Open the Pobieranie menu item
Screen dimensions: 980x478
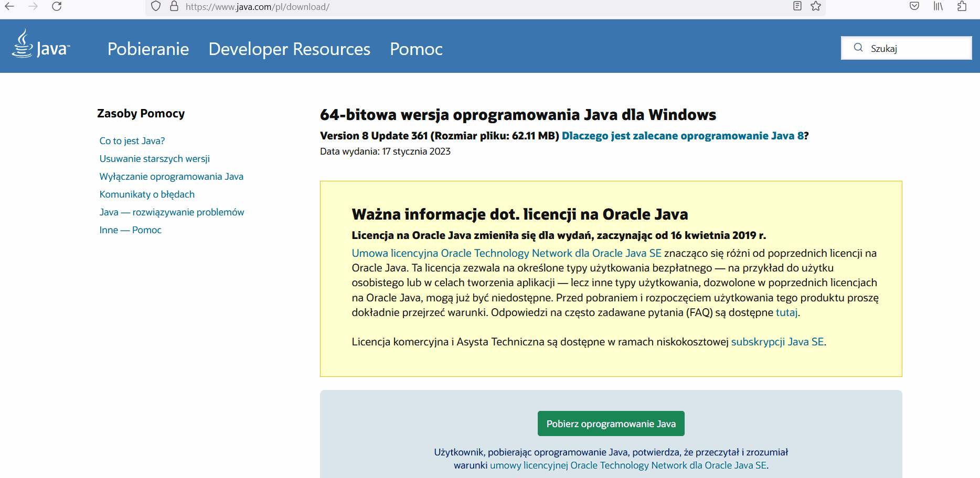coord(148,49)
